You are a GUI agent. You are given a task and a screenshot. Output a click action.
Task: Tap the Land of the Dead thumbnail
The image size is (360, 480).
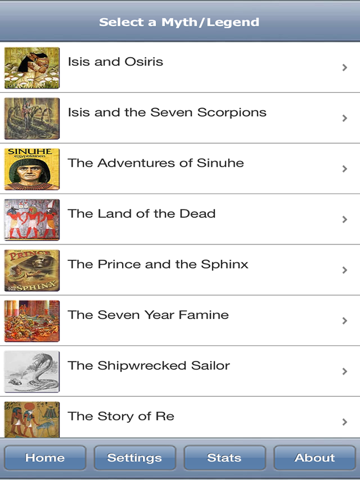[x=32, y=220]
